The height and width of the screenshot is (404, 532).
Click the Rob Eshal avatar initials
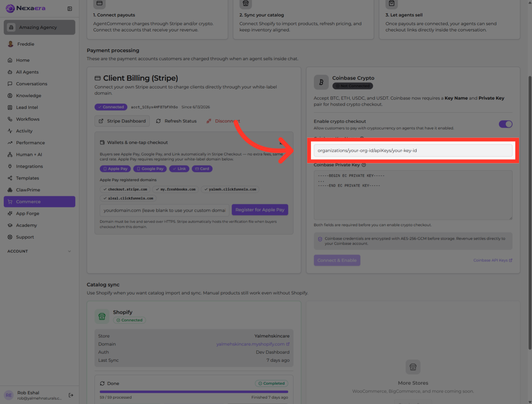[x=9, y=395]
